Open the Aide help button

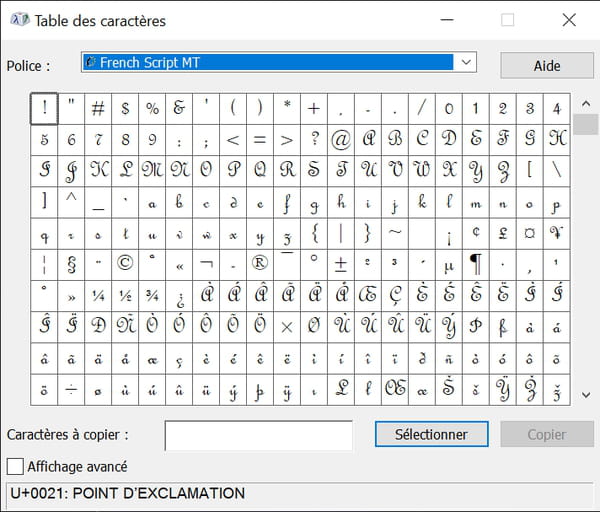[547, 65]
